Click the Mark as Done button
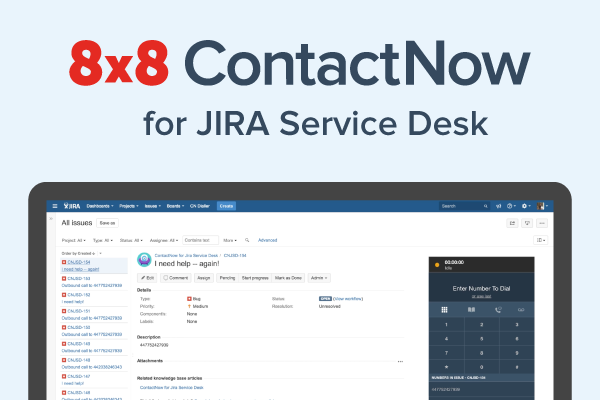 [288, 278]
